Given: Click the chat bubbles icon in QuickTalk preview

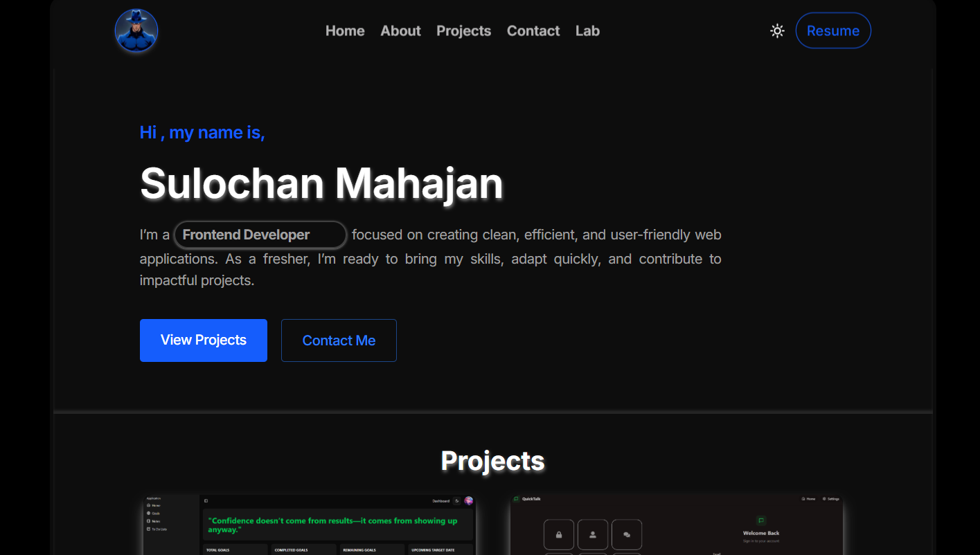Looking at the screenshot, I should coord(627,534).
